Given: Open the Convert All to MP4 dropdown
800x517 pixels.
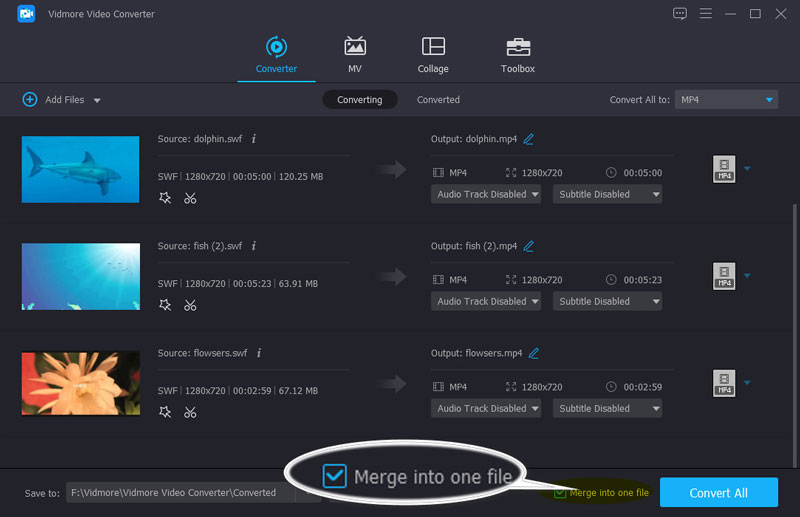Looking at the screenshot, I should (726, 100).
